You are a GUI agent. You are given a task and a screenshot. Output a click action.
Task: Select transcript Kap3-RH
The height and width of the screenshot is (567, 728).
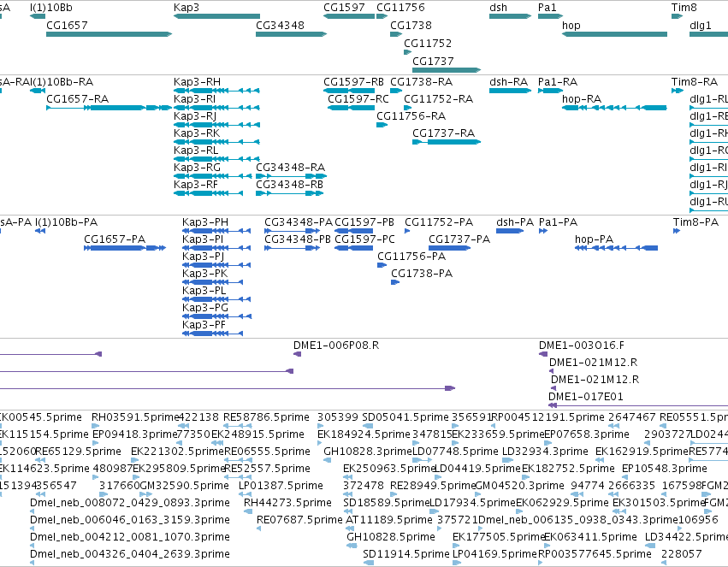(197, 82)
